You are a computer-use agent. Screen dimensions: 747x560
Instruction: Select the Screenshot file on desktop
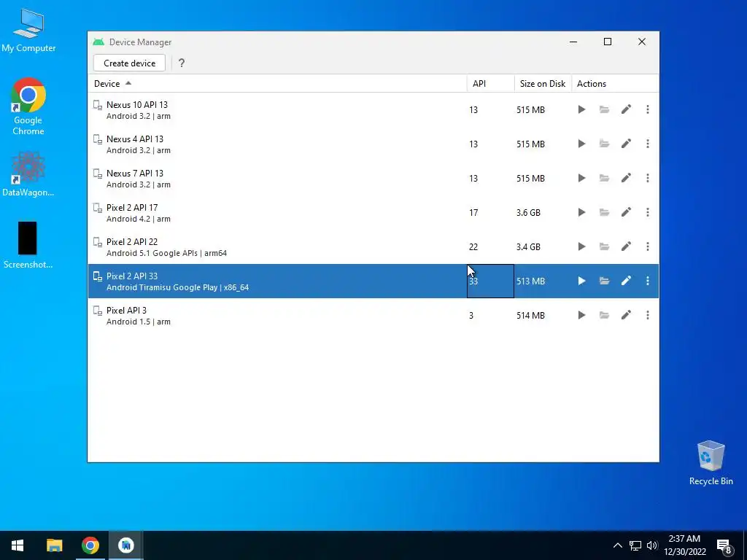click(x=28, y=245)
